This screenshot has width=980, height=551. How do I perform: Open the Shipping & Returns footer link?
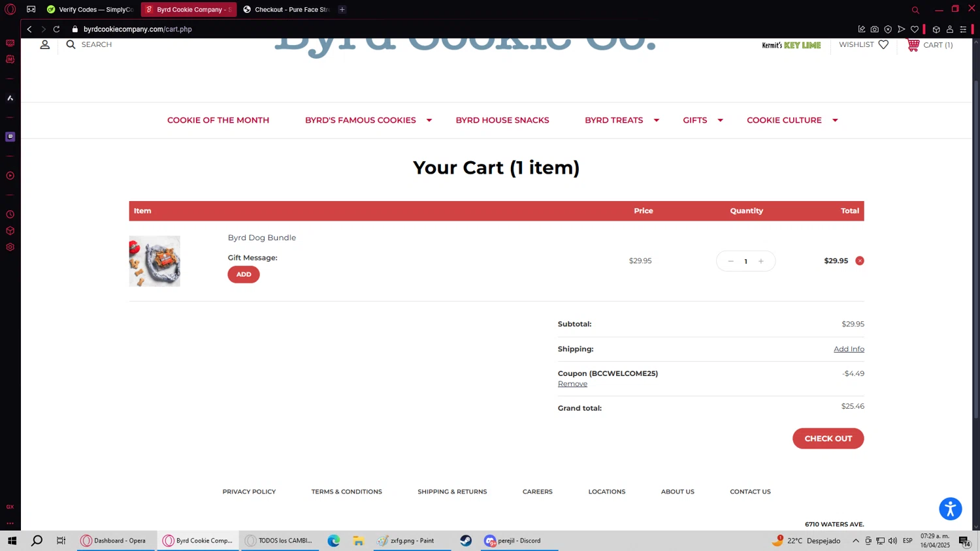(452, 492)
